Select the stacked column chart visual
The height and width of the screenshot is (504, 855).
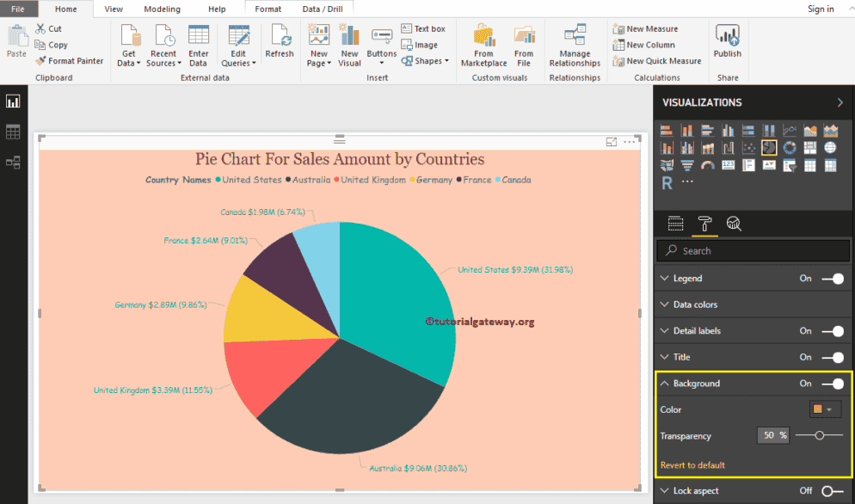[687, 131]
